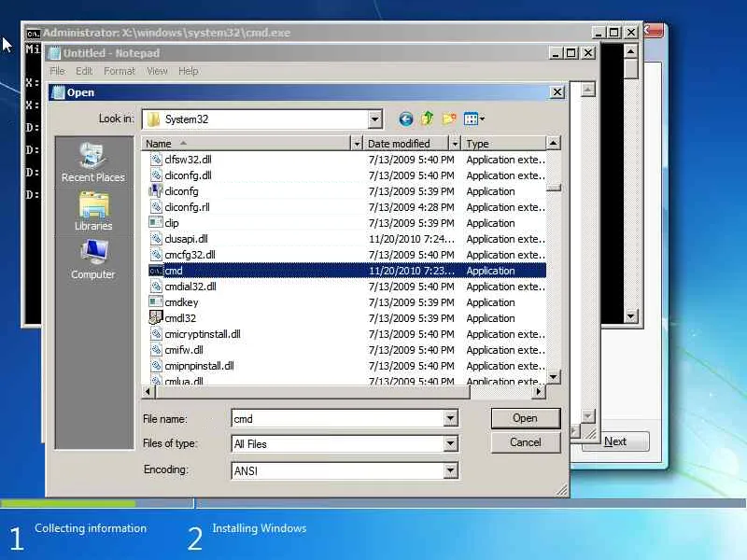
Task: Click file list horizontal scroll right arrow
Action: tap(539, 391)
